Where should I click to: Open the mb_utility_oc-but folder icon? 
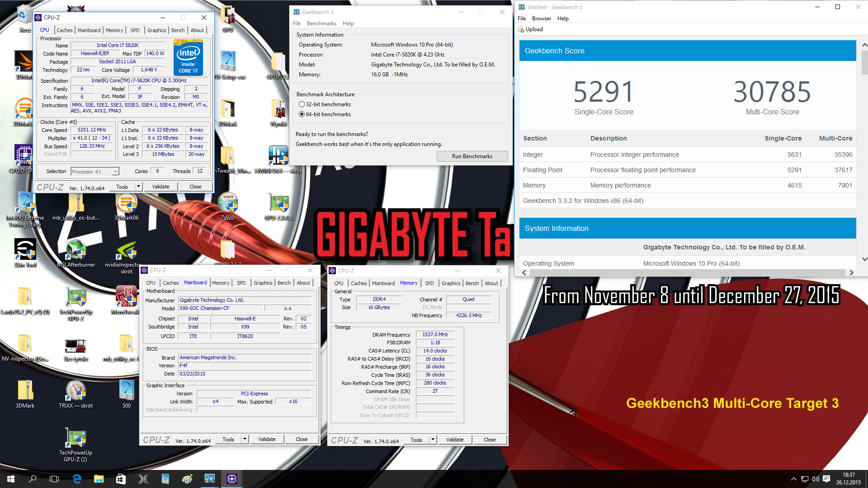click(x=76, y=203)
